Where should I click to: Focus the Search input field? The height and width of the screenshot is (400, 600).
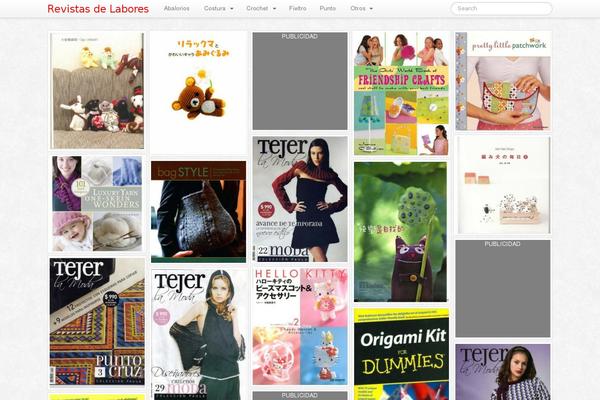click(501, 8)
